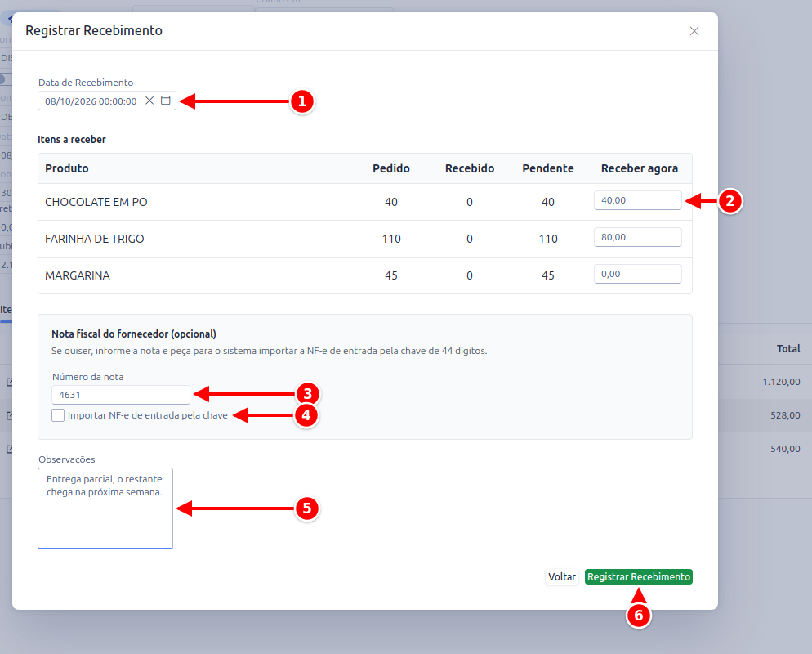Click the Pendente value 45 for MARGARINA
812x654 pixels.
click(x=548, y=275)
